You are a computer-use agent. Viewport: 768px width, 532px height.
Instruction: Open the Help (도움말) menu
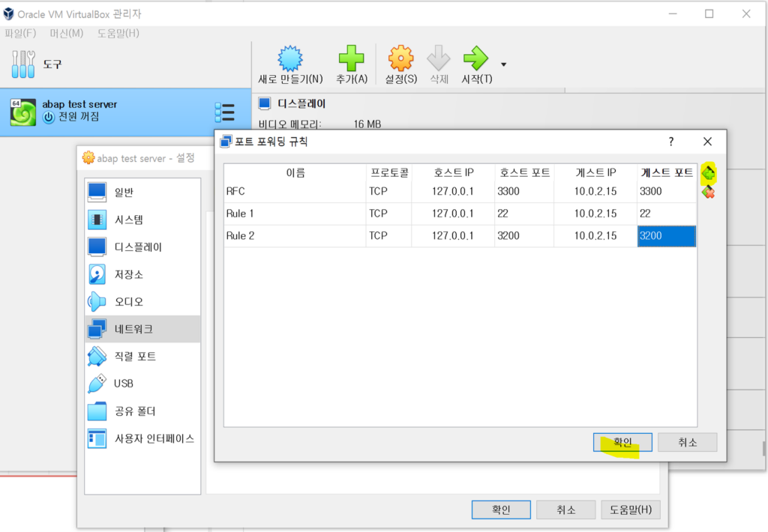point(118,33)
